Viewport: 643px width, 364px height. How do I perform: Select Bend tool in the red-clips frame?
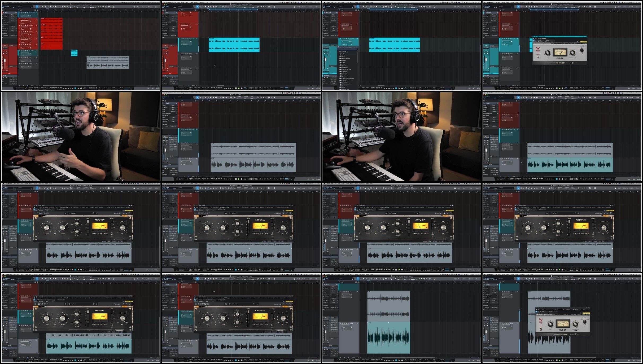(53, 7)
